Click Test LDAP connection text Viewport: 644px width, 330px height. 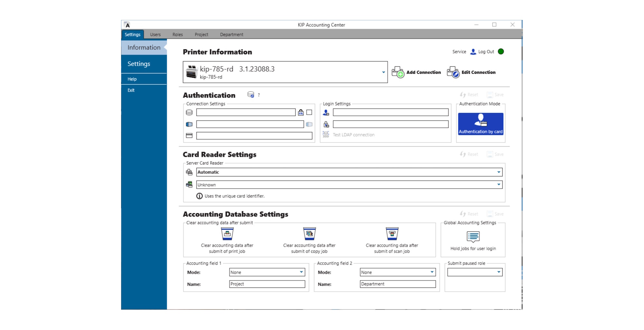click(354, 135)
